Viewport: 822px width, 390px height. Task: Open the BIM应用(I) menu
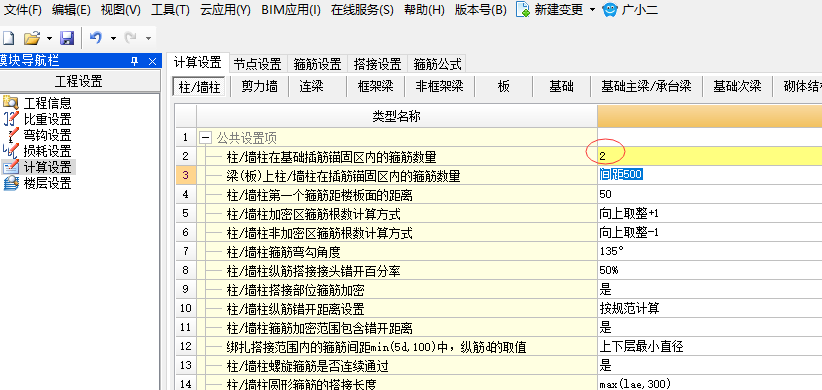291,9
